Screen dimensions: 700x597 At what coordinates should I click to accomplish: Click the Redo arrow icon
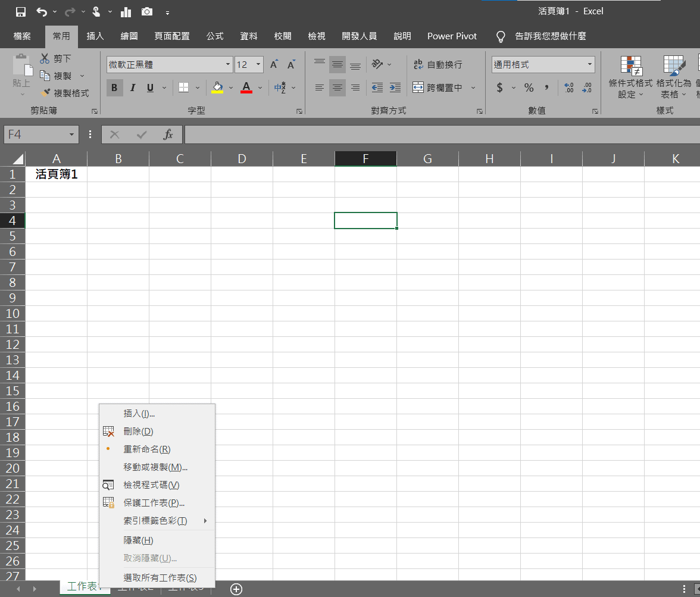tap(70, 12)
